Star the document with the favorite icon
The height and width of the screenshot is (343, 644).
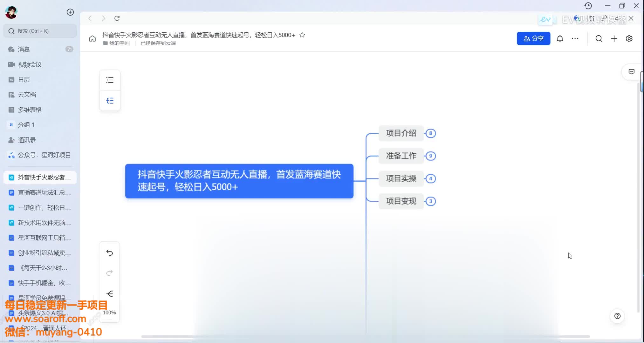point(302,35)
